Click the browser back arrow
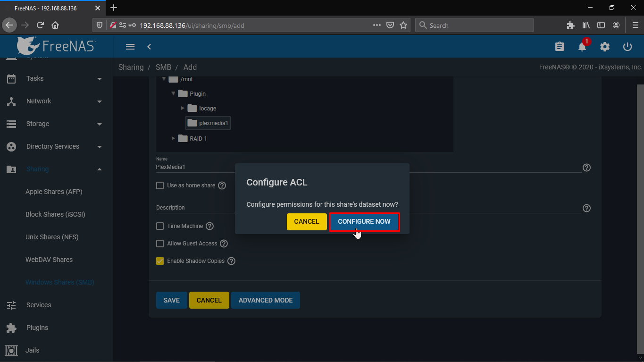Screen dimensions: 644x362 (9, 25)
